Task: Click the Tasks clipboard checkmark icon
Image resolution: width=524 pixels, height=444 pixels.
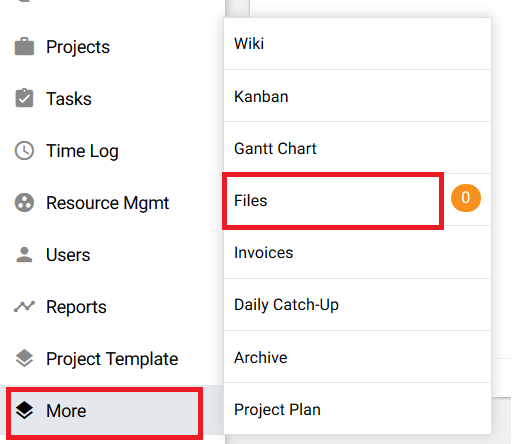Action: click(24, 98)
